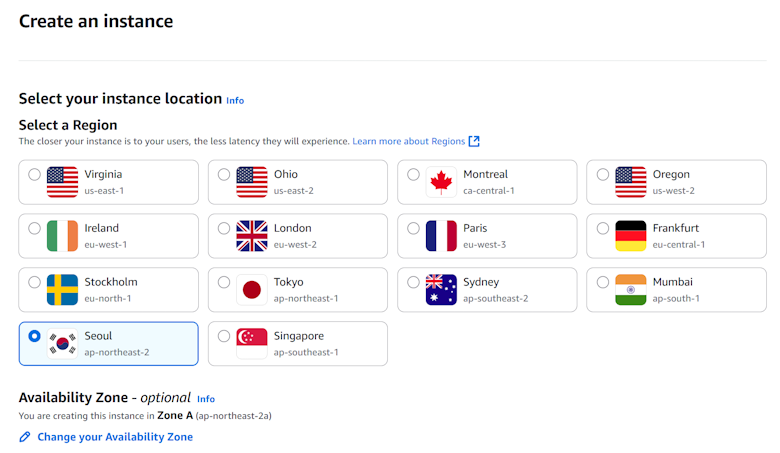Click the external link icon after Regions
Viewport: 780px width, 453px height.
click(x=475, y=141)
